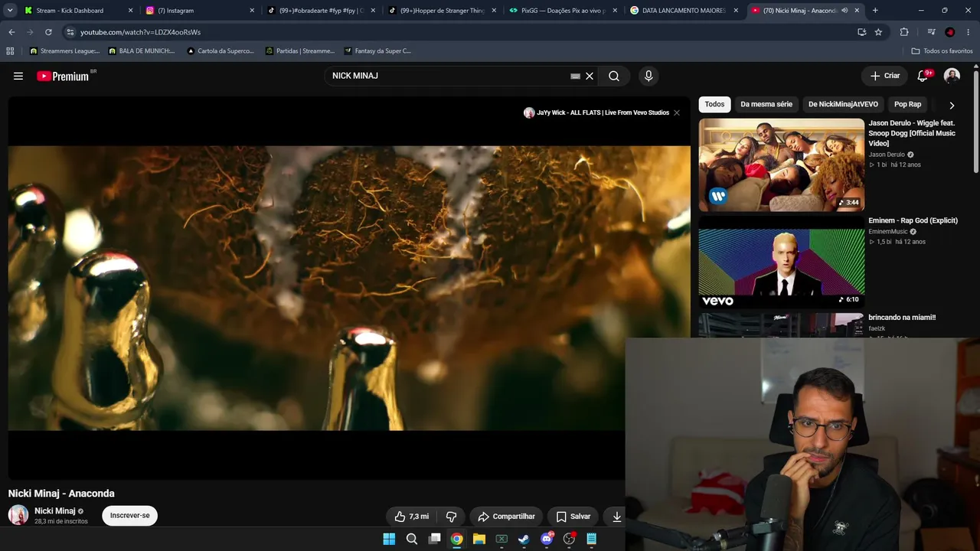Mute the Nicki Minaj tab audio icon
Viewport: 980px width, 551px height.
pos(844,11)
